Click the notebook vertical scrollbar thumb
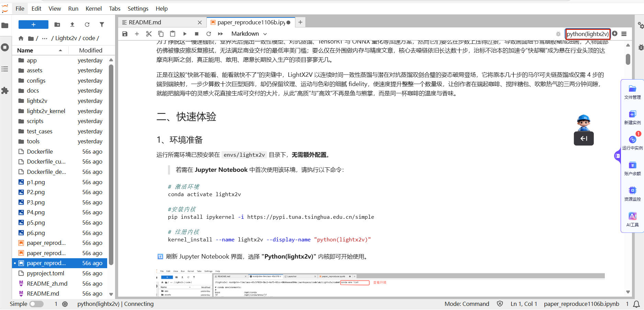Viewport: 644px width, 310px height. click(x=628, y=59)
